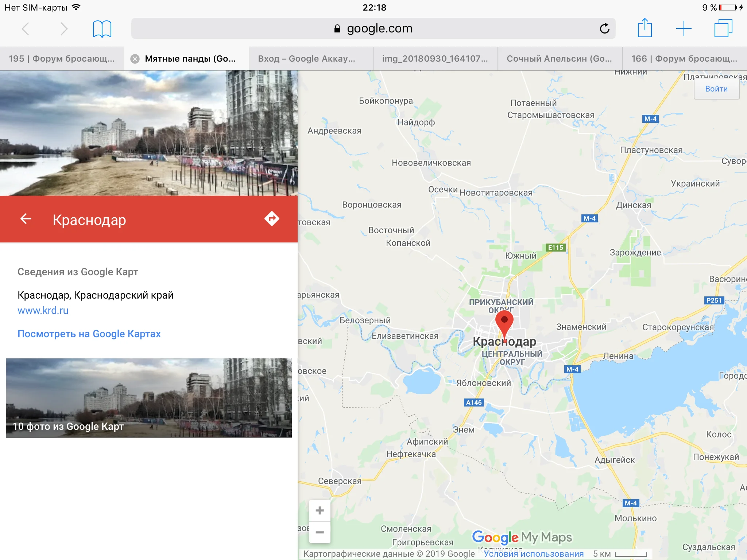The height and width of the screenshot is (560, 747).
Task: Switch to Сочный Апельсин tab
Action: click(560, 59)
